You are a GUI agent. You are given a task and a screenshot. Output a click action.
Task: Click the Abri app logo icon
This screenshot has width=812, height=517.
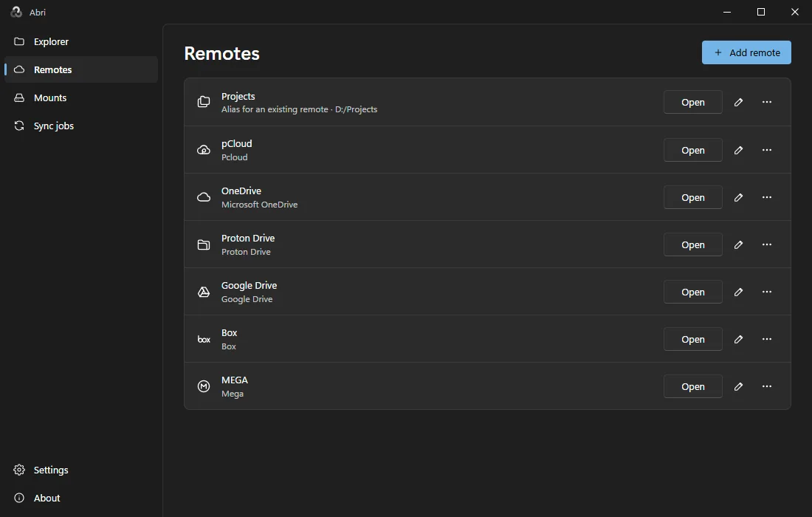click(x=16, y=12)
